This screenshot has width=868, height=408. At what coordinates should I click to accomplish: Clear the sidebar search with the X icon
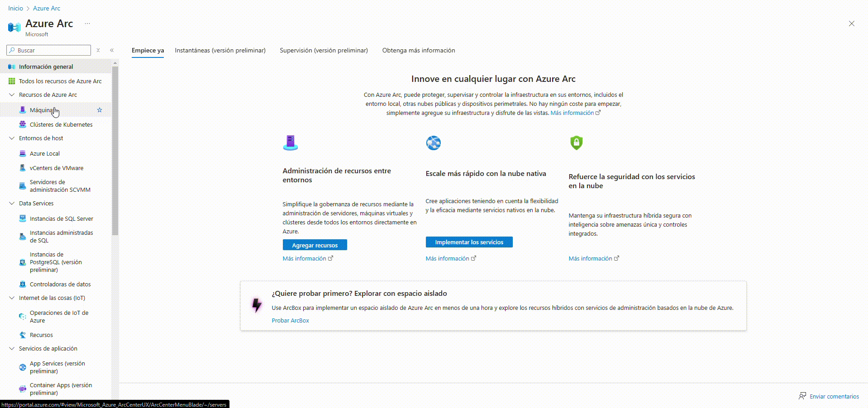pyautogui.click(x=98, y=50)
